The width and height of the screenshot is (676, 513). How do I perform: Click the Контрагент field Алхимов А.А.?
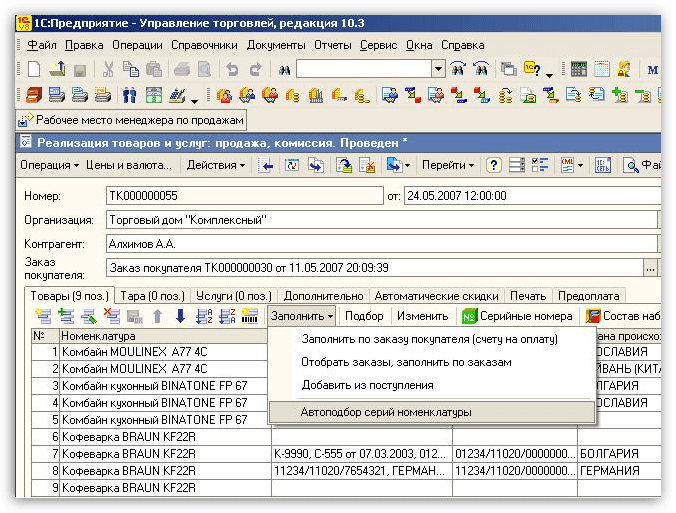coord(382,244)
